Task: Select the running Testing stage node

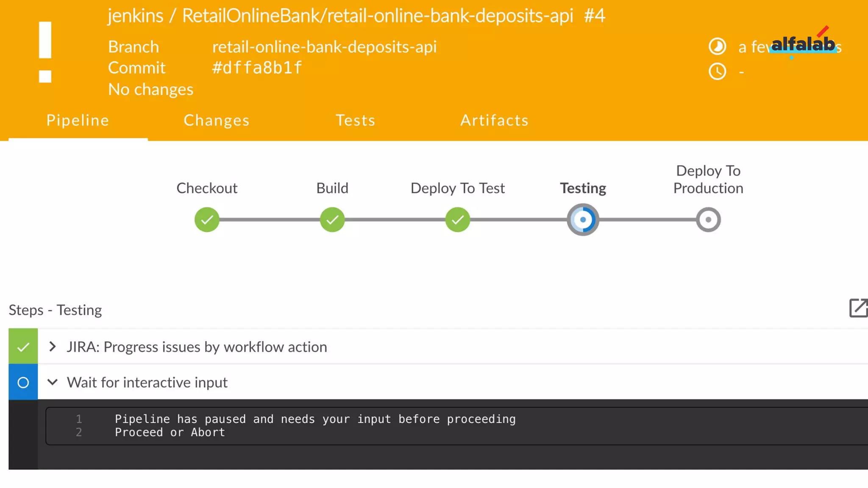Action: click(583, 219)
